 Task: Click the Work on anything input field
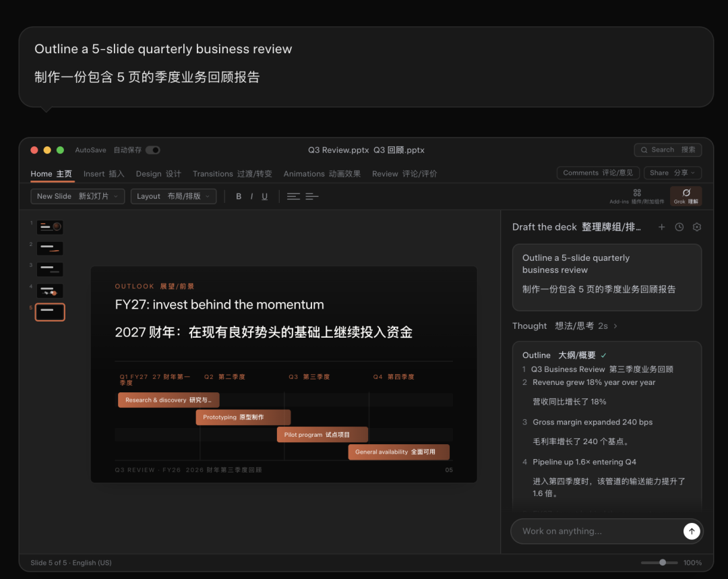599,531
